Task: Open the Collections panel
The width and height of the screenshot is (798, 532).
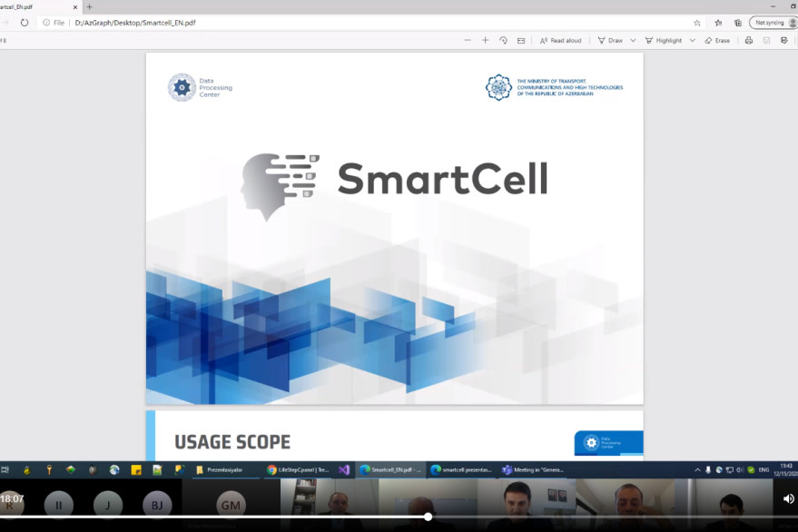Action: coord(738,23)
